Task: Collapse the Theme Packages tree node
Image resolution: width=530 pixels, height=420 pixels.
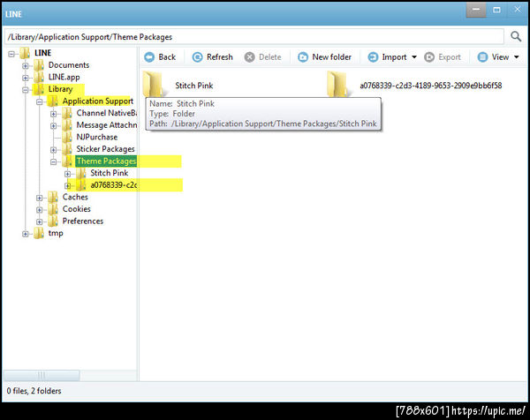Action: [x=53, y=162]
